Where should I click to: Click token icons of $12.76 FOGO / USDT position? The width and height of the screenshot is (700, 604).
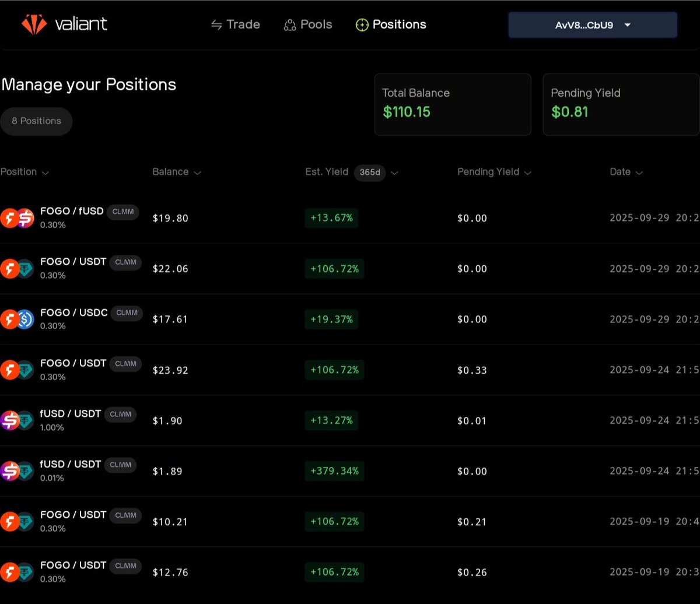(x=17, y=572)
